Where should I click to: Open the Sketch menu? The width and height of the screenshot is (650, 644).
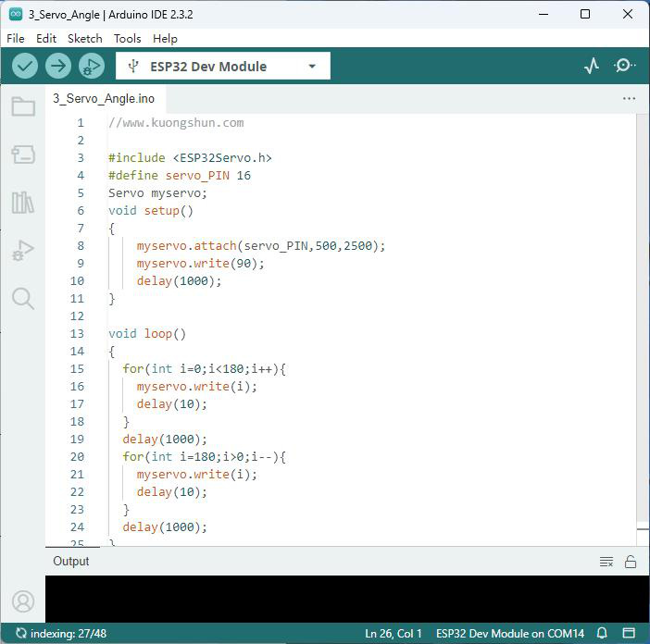(85, 39)
